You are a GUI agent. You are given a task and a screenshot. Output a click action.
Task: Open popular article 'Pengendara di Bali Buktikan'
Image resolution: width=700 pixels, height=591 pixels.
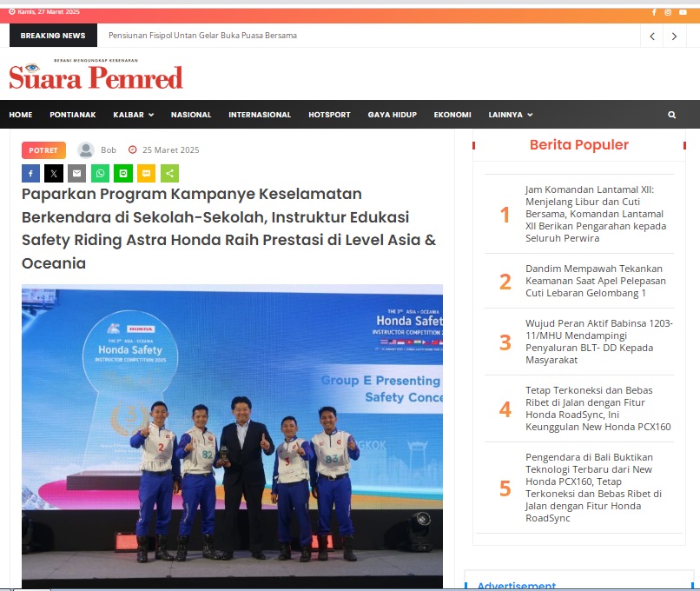(x=594, y=488)
